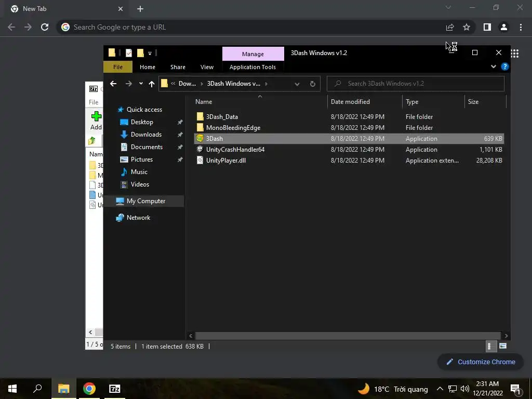Reload the Chrome page
532x399 pixels.
[x=45, y=27]
